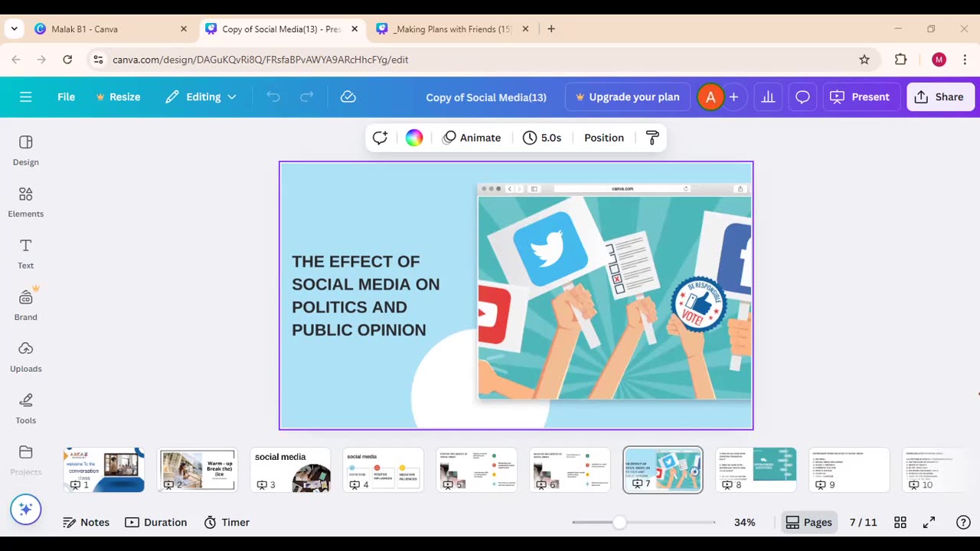Click the copy style paint roller icon
980x551 pixels.
click(x=652, y=138)
